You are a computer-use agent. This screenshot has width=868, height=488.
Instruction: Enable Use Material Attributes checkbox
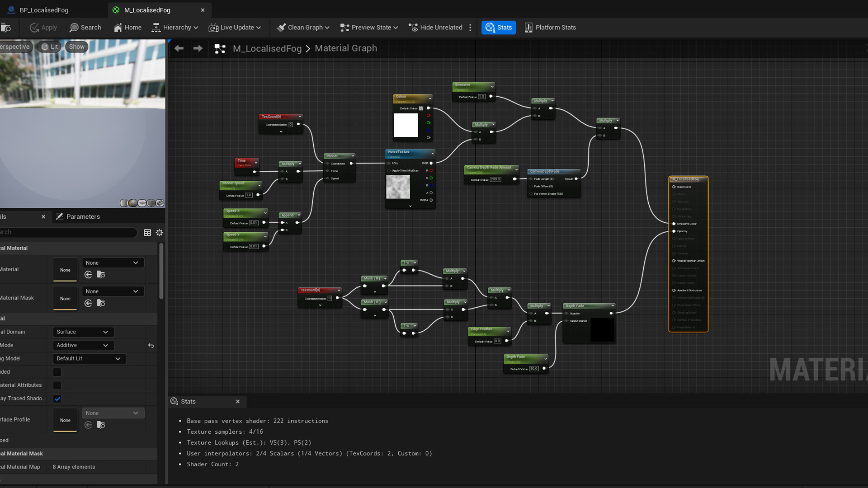(x=57, y=385)
